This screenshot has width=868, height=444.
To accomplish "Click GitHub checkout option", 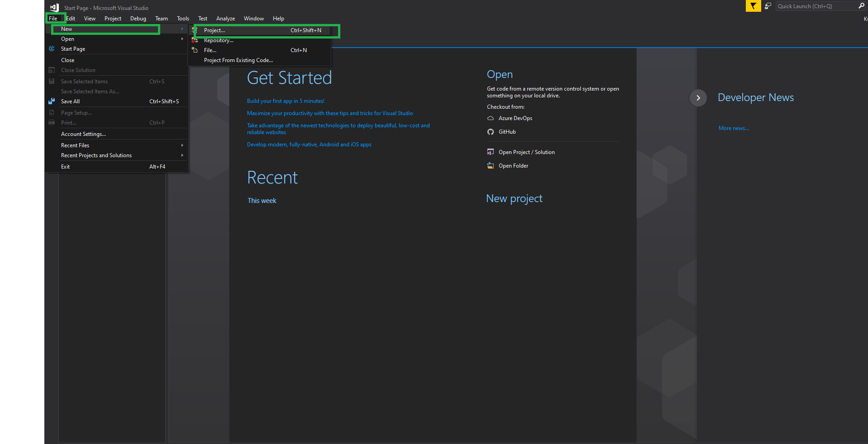I will tap(507, 132).
